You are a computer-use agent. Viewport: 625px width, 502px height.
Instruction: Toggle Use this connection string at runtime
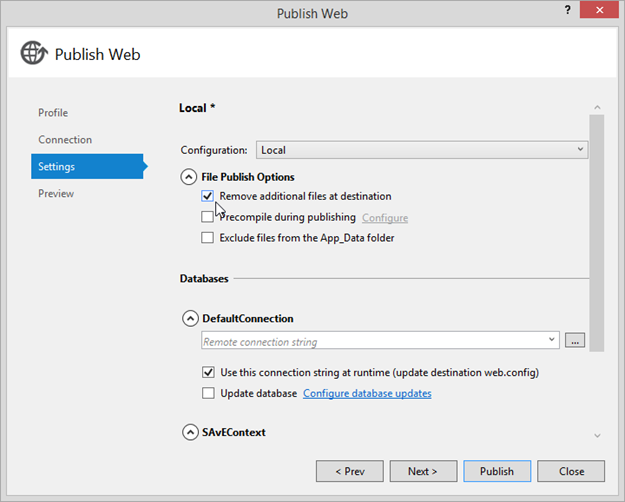(208, 373)
